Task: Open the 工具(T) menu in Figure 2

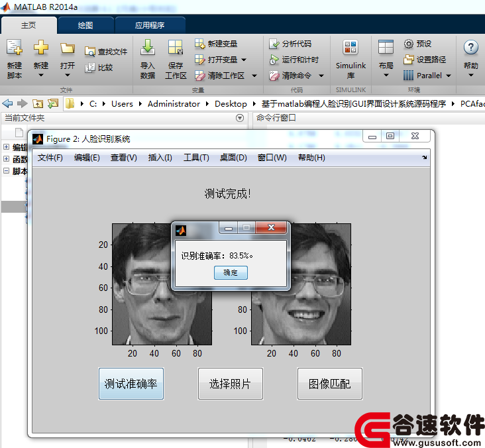Action: pyautogui.click(x=196, y=158)
